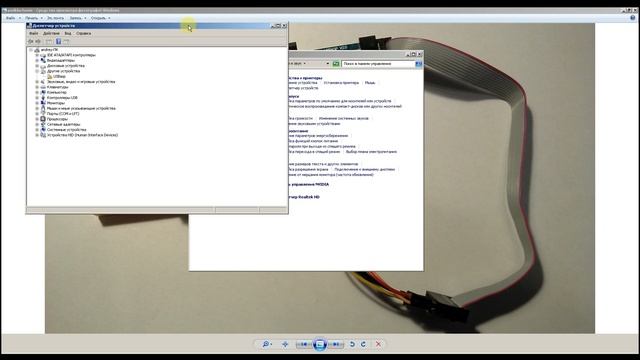640x360 pixels.
Task: Click the Другие устройства category icon
Action: [x=43, y=71]
